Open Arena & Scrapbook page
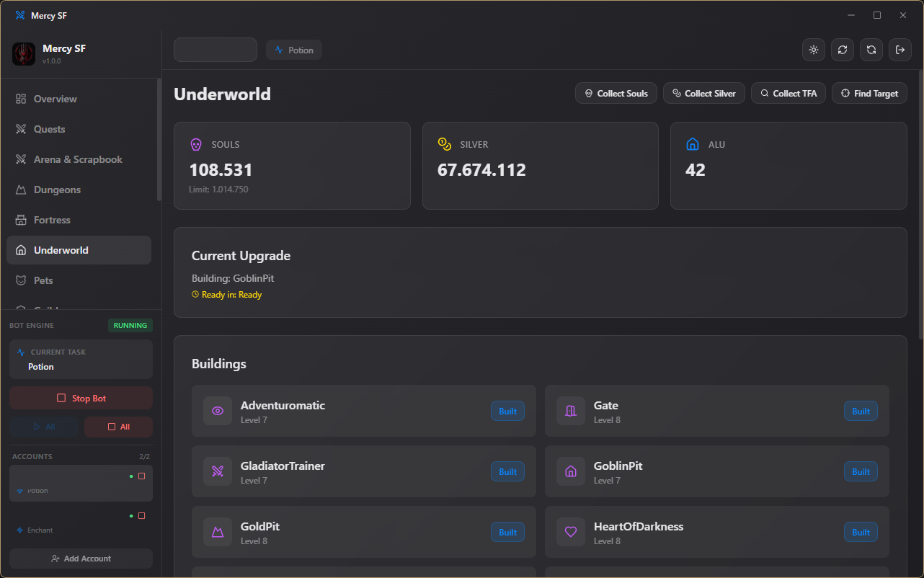 click(79, 159)
